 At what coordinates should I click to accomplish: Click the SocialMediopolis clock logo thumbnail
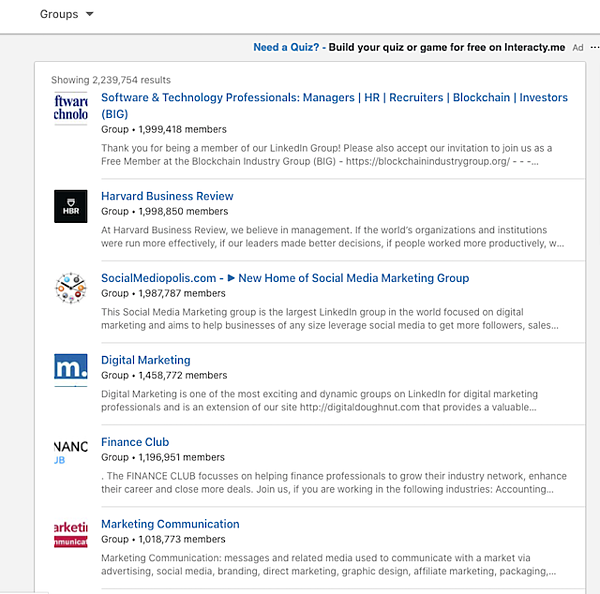click(71, 288)
